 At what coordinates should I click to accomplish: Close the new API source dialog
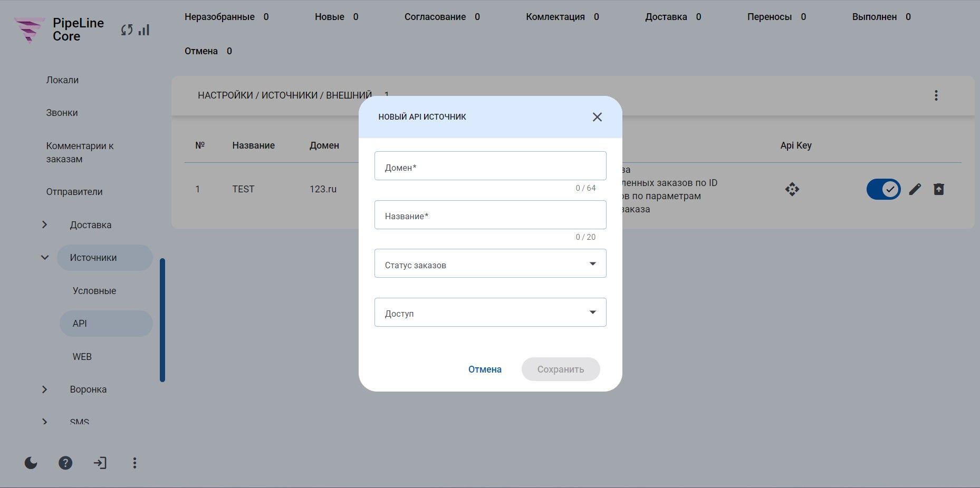(597, 117)
